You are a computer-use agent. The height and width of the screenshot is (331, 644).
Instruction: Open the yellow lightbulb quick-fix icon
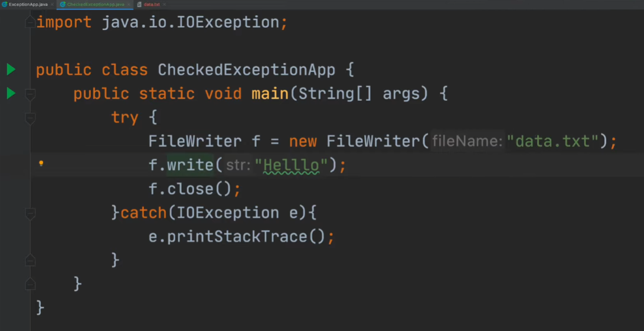click(41, 163)
